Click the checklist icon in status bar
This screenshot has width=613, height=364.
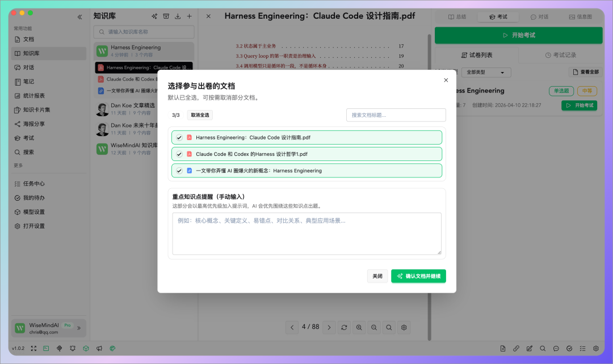582,348
